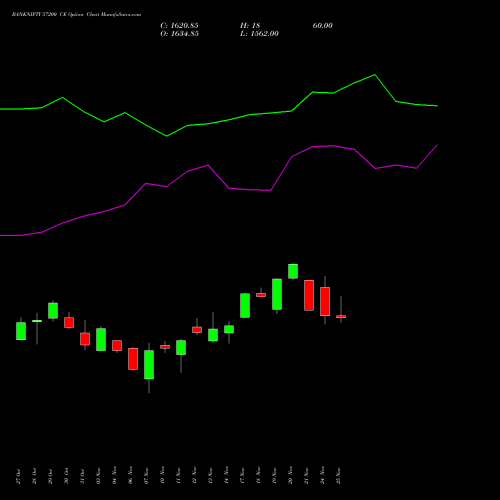Image resolution: width=500 pixels, height=500 pixels.
Task: Click the 19 Nov date label
Action: coord(274,476)
